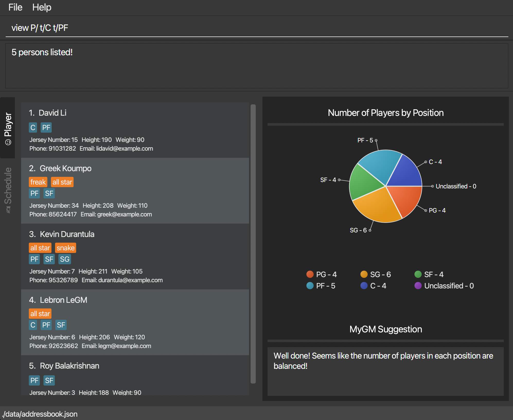Click the SG yellow legend swatch

(364, 274)
